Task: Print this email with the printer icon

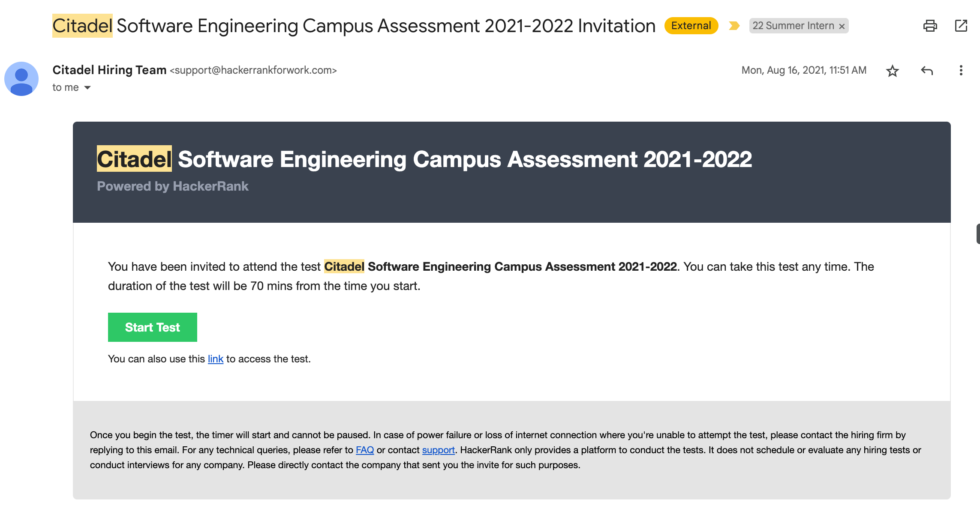Action: tap(930, 26)
